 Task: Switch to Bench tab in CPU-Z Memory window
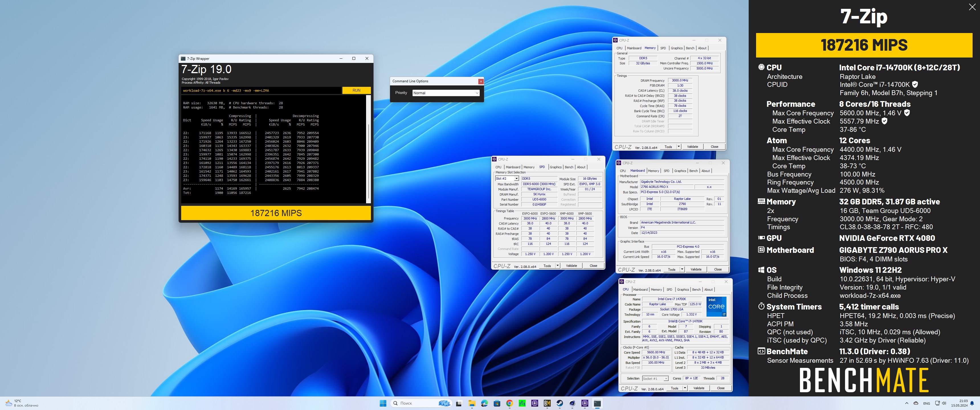coord(690,48)
